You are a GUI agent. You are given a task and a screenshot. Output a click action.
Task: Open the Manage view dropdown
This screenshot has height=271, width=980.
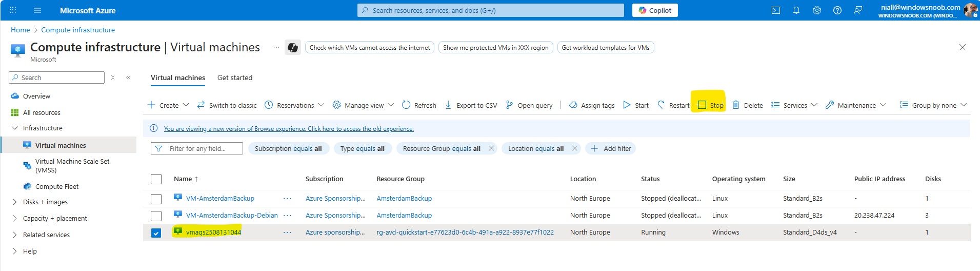coord(364,105)
